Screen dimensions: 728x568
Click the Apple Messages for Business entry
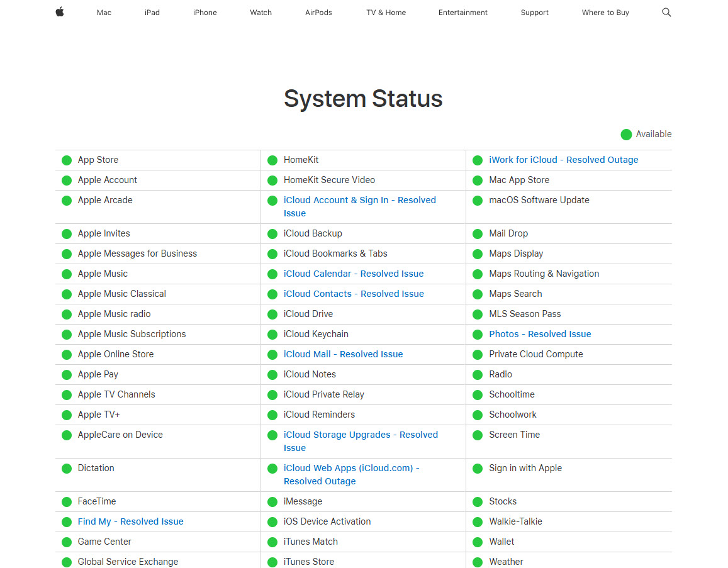pos(137,254)
